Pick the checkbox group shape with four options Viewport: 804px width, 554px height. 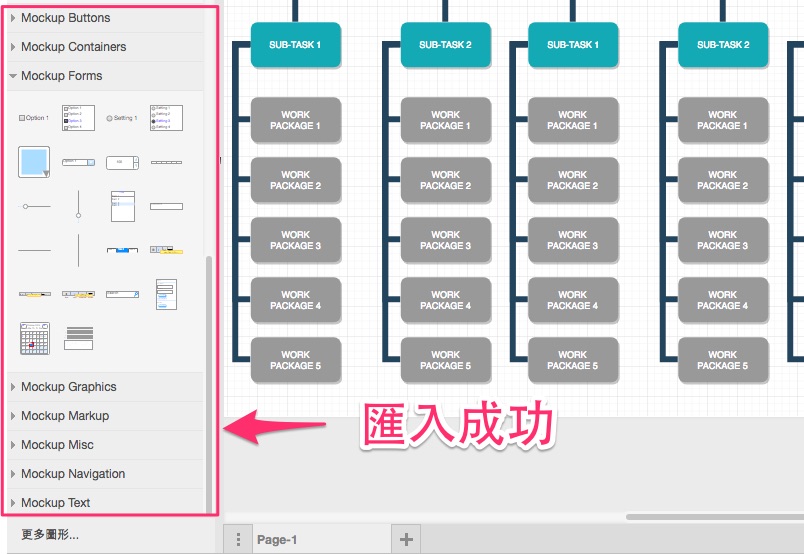click(x=78, y=118)
